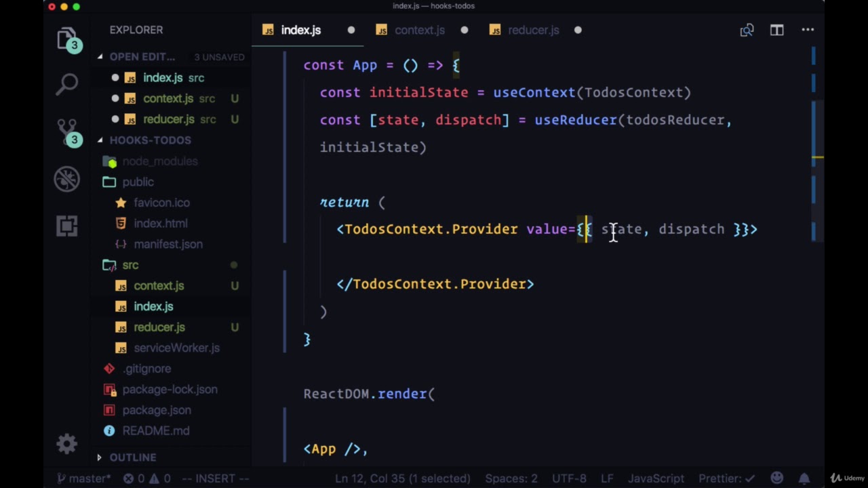Expand the node_modules folder
The image size is (868, 488).
pyautogui.click(x=159, y=161)
